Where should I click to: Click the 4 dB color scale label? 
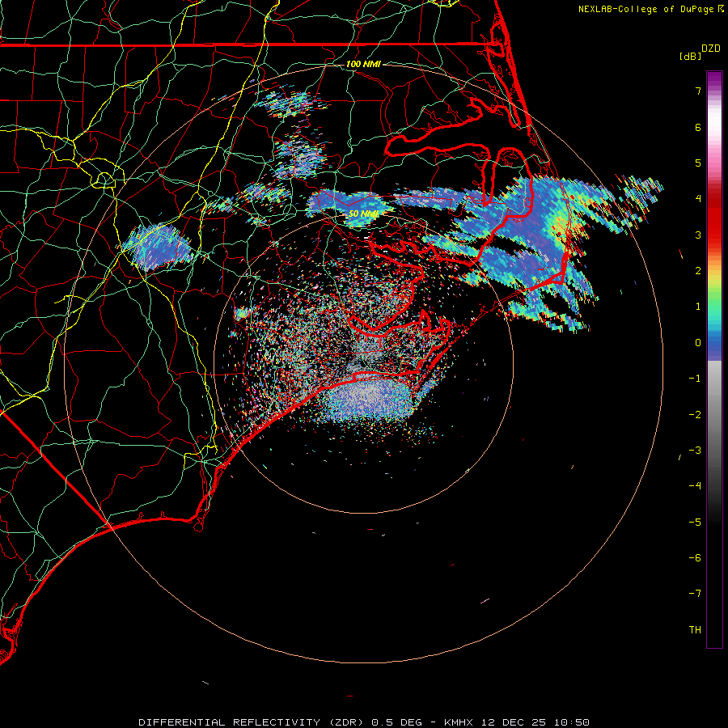coord(698,199)
